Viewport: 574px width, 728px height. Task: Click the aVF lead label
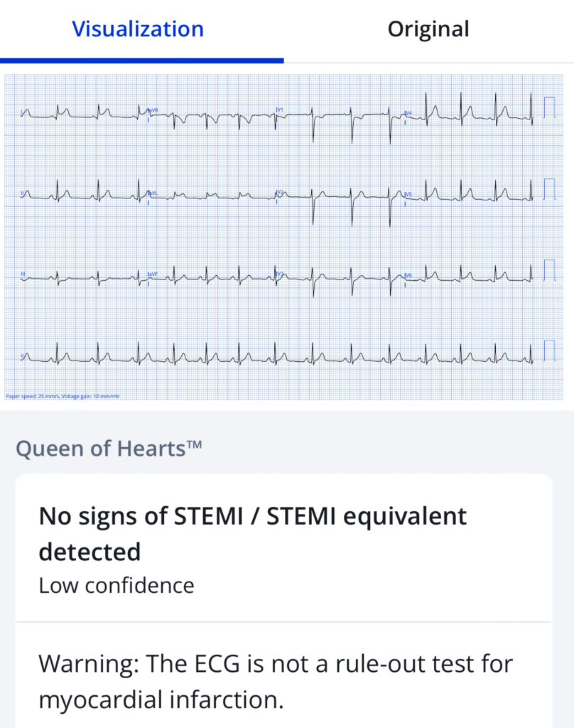click(153, 274)
